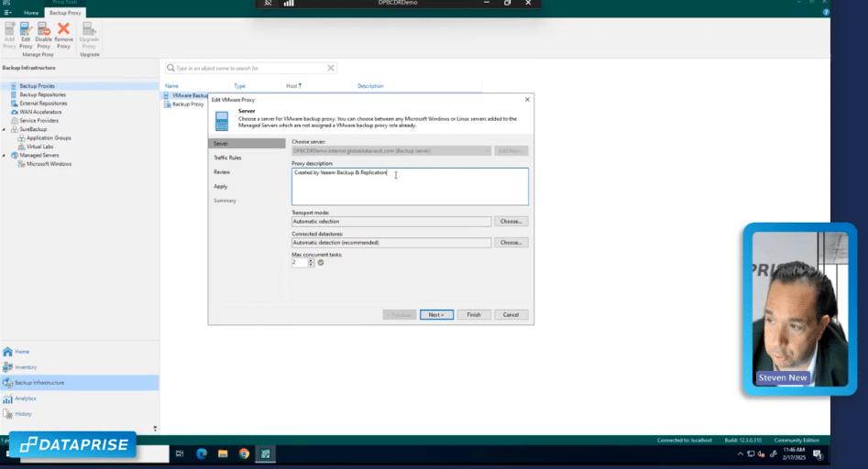Collapse the SureBackup tree node
The height and width of the screenshot is (469, 868).
pyautogui.click(x=5, y=129)
